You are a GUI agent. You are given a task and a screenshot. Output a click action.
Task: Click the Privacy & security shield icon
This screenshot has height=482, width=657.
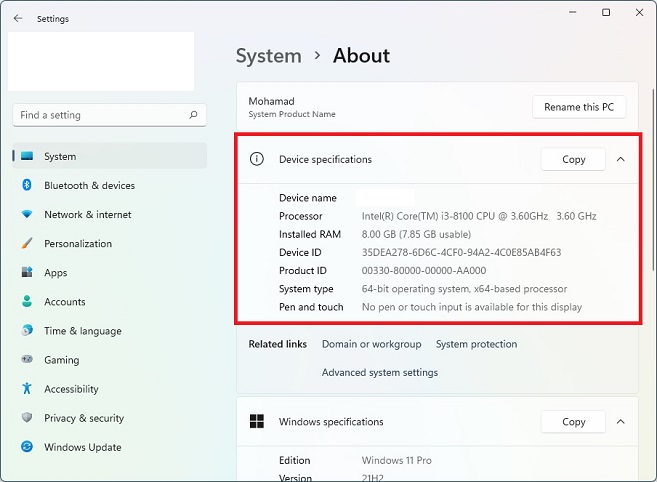[x=27, y=417]
